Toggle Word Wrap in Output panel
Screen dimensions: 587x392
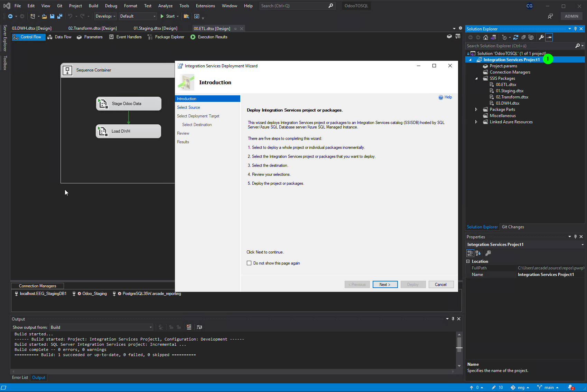199,327
